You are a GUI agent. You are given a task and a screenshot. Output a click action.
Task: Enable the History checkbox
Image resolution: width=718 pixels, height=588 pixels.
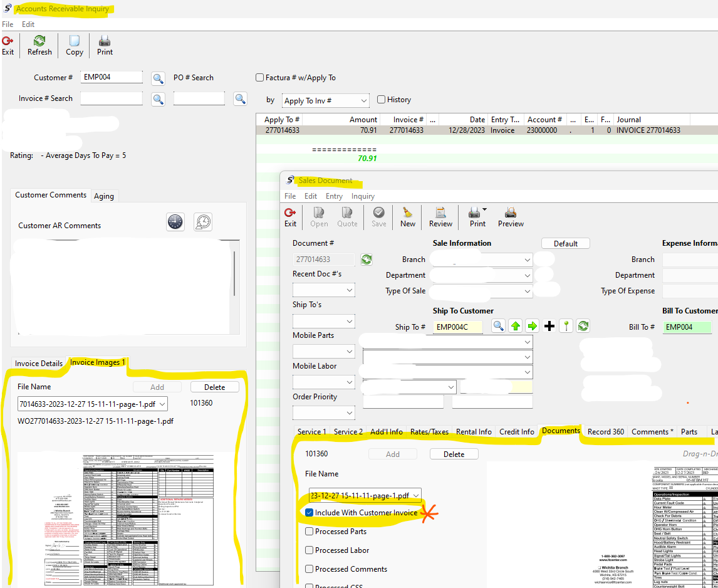point(381,100)
